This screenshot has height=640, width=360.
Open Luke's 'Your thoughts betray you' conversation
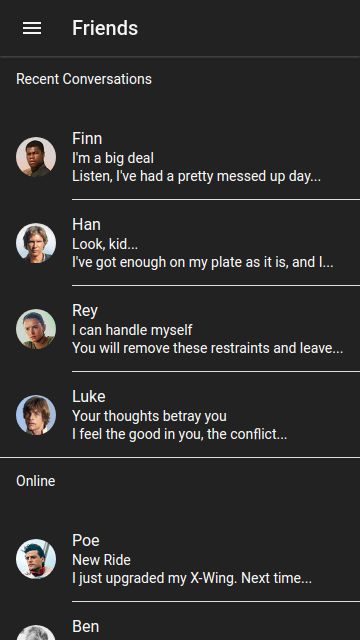point(180,415)
